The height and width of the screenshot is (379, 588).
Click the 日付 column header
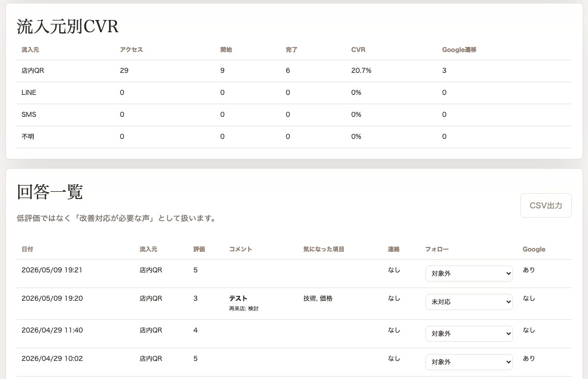coord(27,249)
